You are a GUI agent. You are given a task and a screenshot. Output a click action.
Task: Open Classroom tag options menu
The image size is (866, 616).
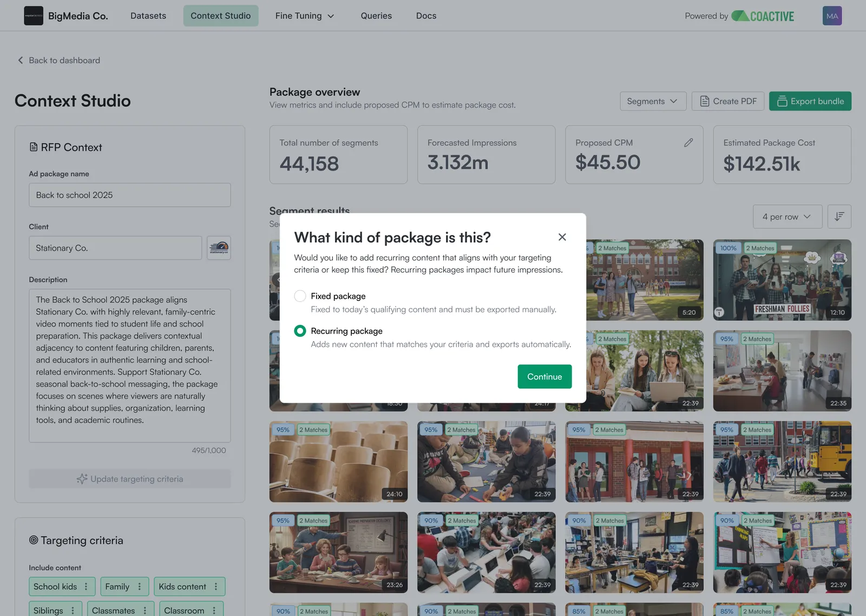point(214,611)
